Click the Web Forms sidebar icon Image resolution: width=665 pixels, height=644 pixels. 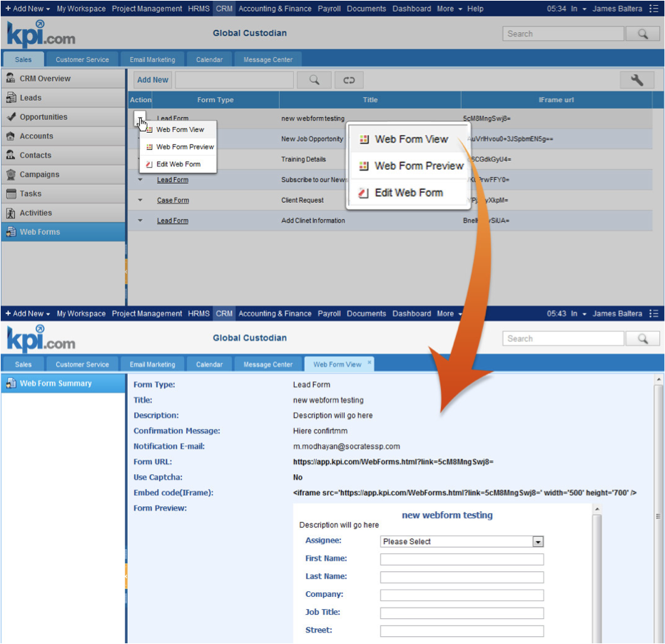pos(11,231)
